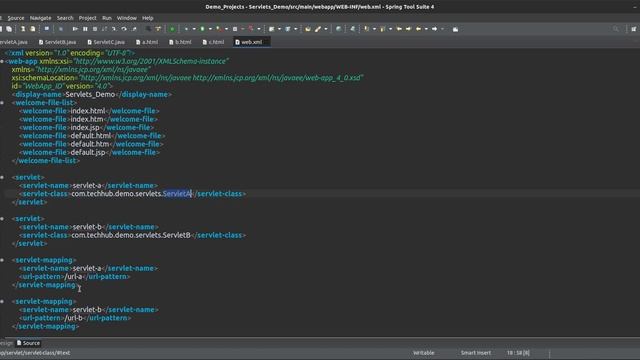This screenshot has height=360, width=640.
Task: Click the Step Return icon
Action: 134,29
